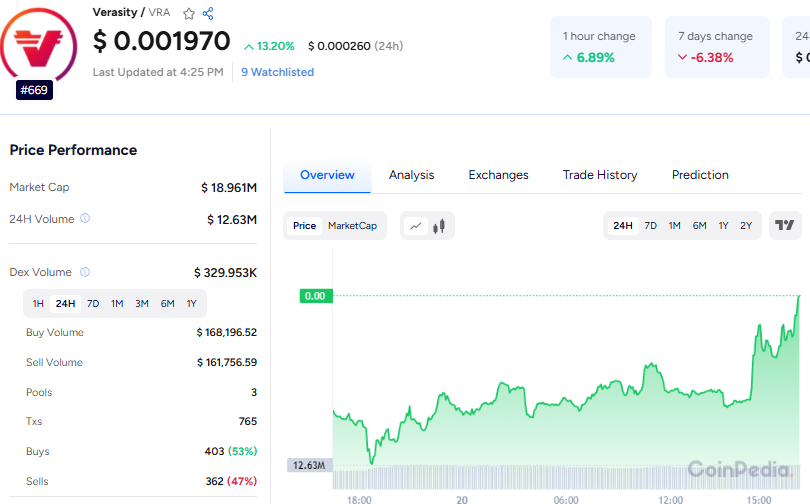The image size is (810, 504).
Task: Click the Price Performance heading
Action: (73, 150)
